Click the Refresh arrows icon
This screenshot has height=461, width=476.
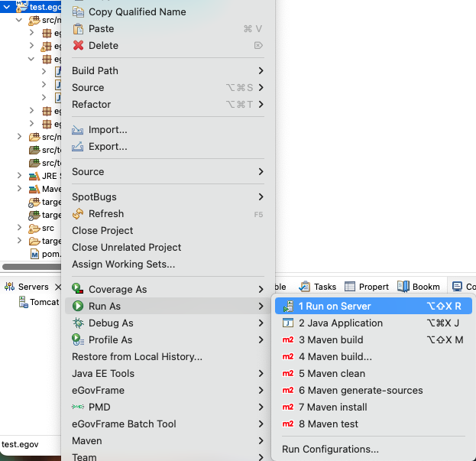[78, 214]
